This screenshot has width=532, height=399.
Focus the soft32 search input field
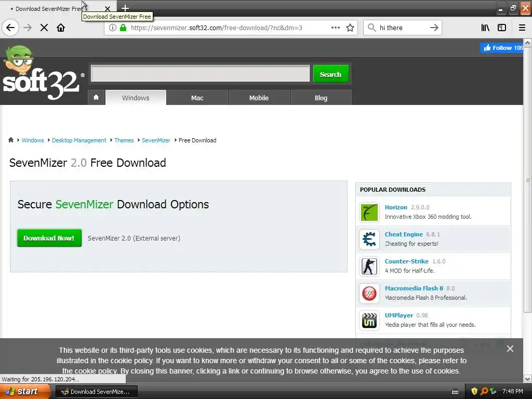click(x=200, y=73)
